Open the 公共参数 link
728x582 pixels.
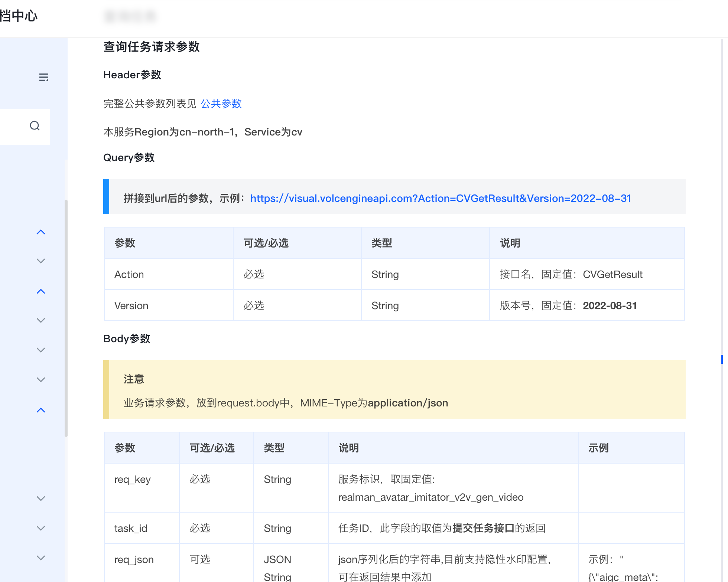(x=221, y=104)
